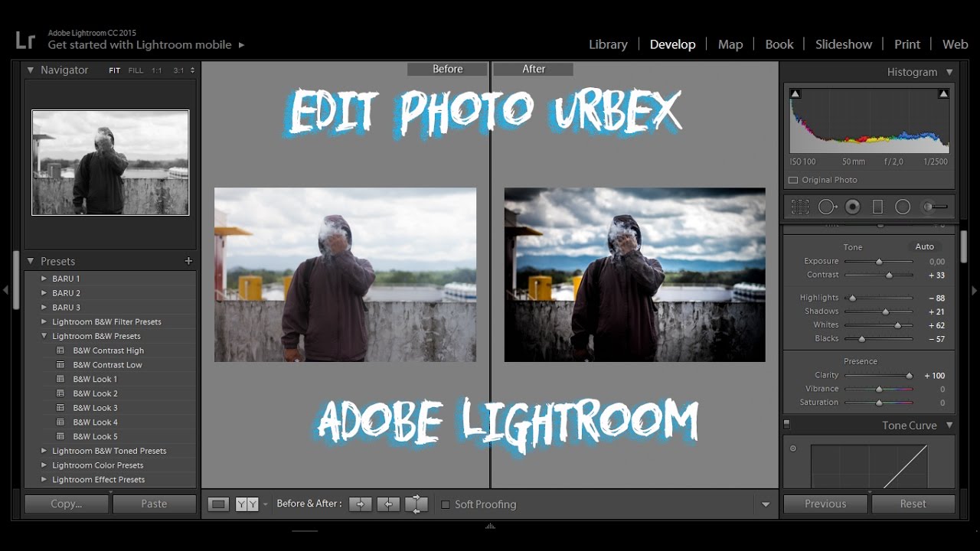980x551 pixels.
Task: Add a new preset with plus icon
Action: point(188,261)
